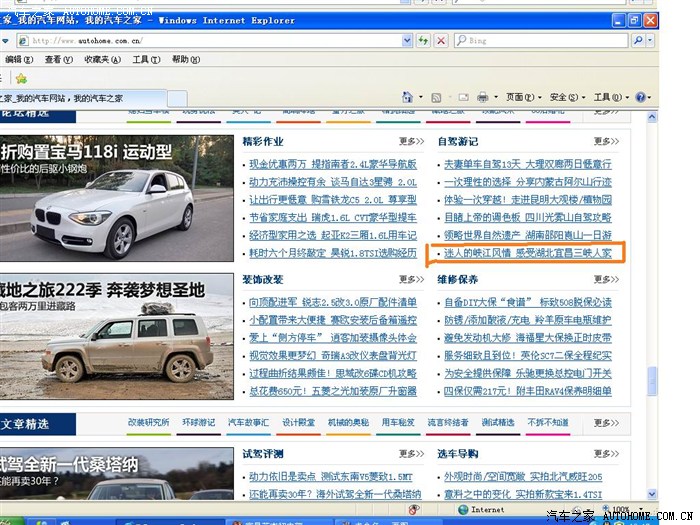700x525 pixels.
Task: Open the 页面(P) dropdown menu
Action: click(x=520, y=97)
